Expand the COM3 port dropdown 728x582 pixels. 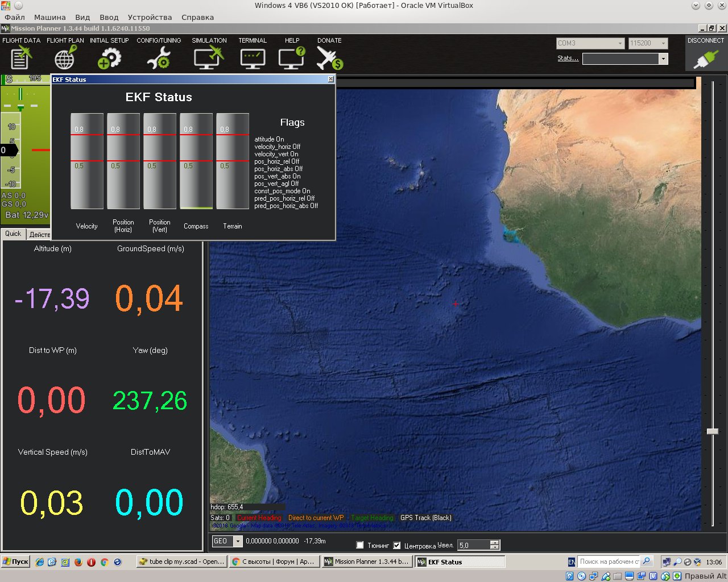point(620,43)
